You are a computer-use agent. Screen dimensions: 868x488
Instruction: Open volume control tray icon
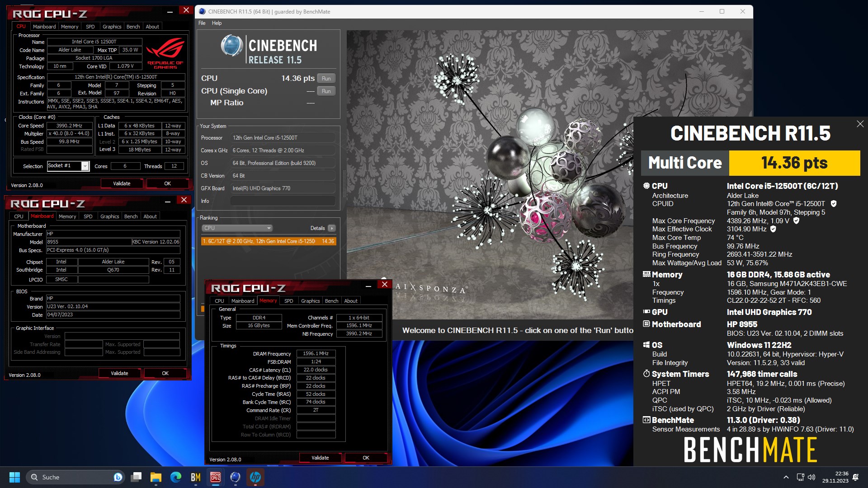point(811,477)
